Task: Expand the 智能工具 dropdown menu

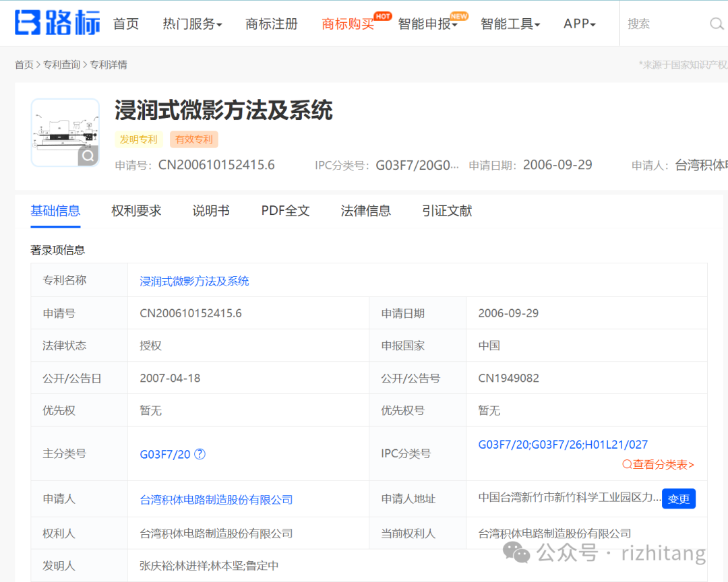Action: (x=510, y=24)
